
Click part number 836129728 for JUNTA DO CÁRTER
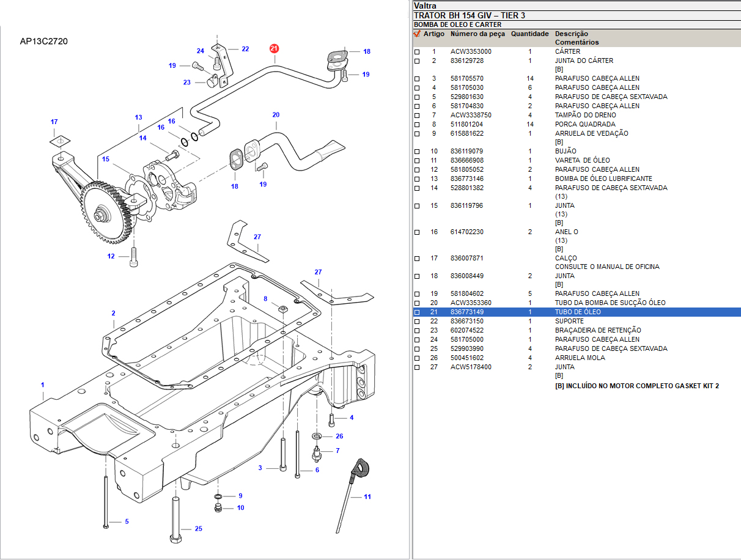click(x=467, y=61)
